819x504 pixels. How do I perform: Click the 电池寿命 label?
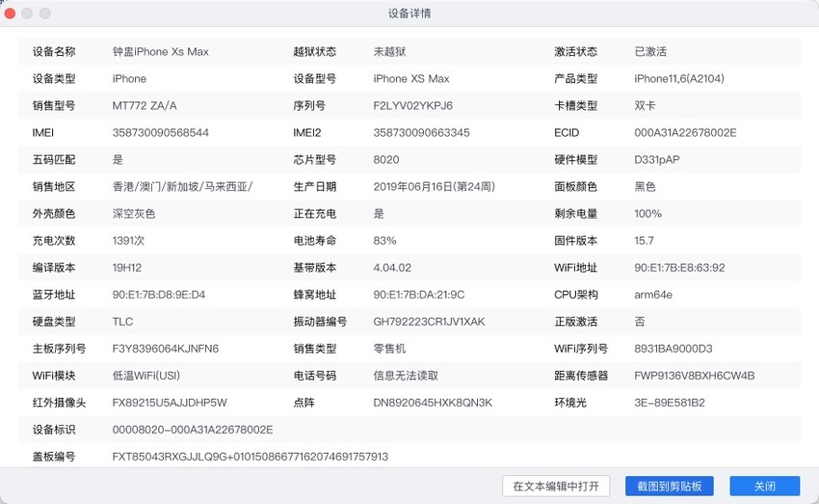click(314, 241)
